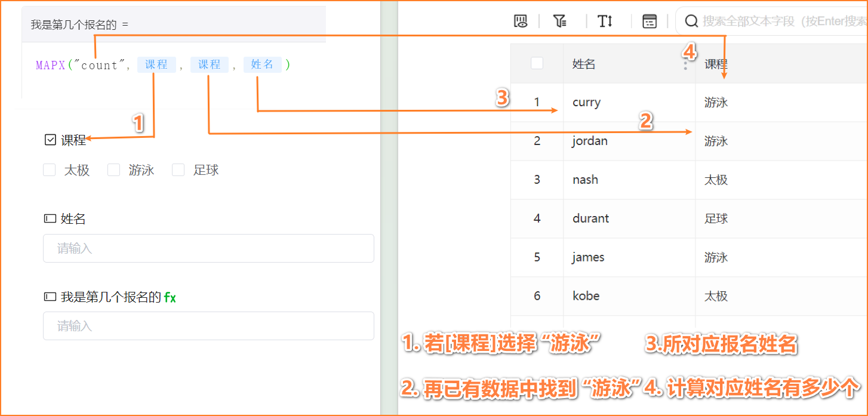Focus the search all text fields box
Image resolution: width=868 pixels, height=416 pixels.
coord(782,21)
